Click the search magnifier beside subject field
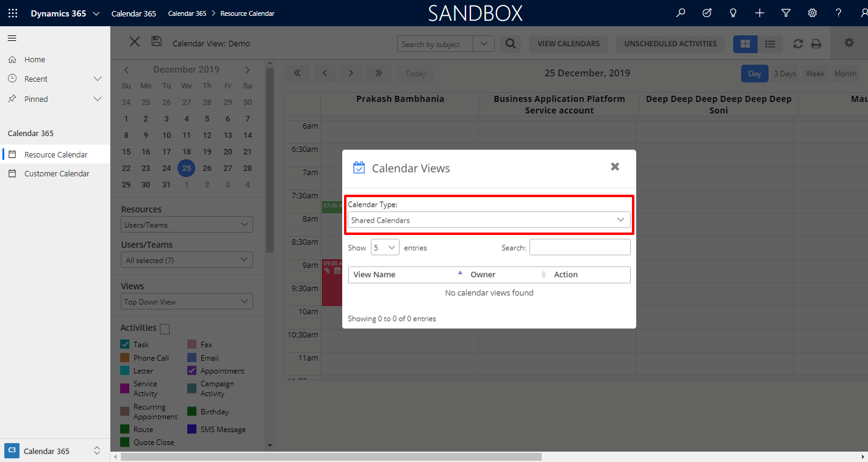This screenshot has height=462, width=868. [511, 44]
